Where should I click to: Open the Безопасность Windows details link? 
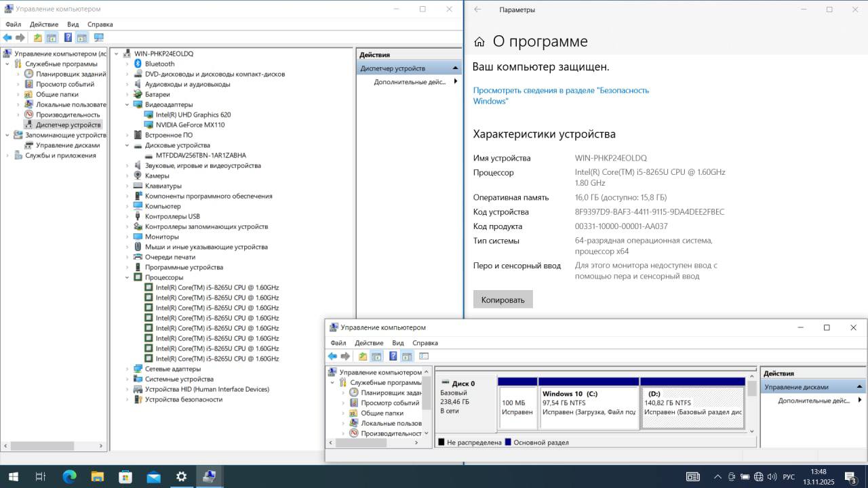[561, 96]
